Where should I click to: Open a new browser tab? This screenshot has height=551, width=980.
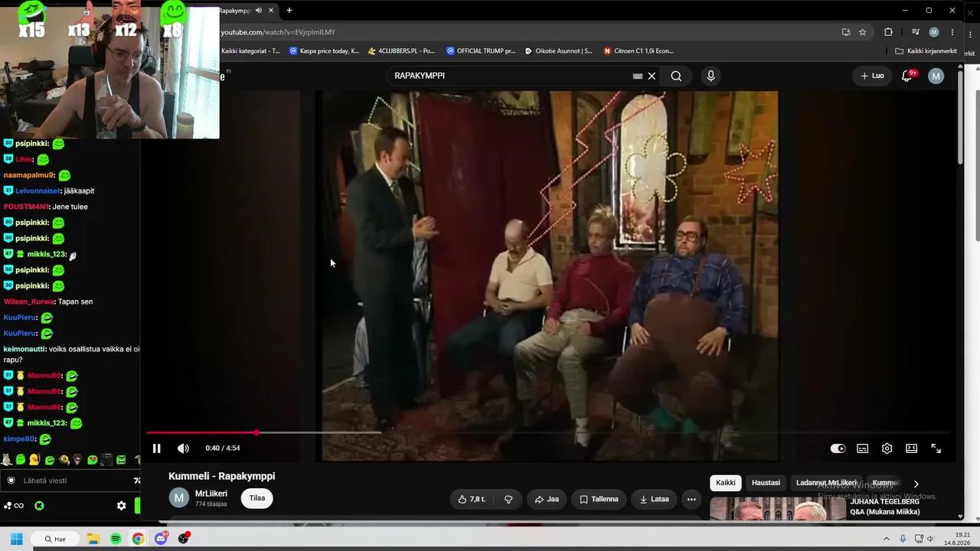[x=289, y=11]
